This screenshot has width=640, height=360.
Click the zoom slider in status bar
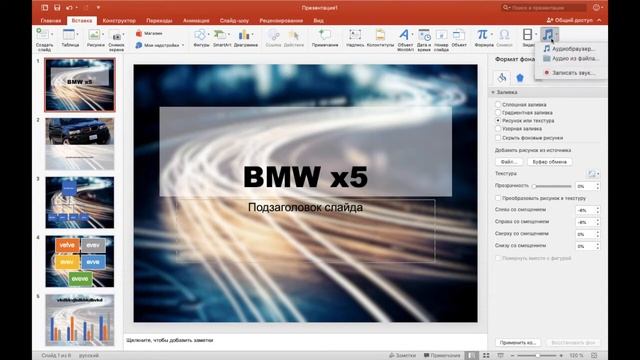[537, 356]
